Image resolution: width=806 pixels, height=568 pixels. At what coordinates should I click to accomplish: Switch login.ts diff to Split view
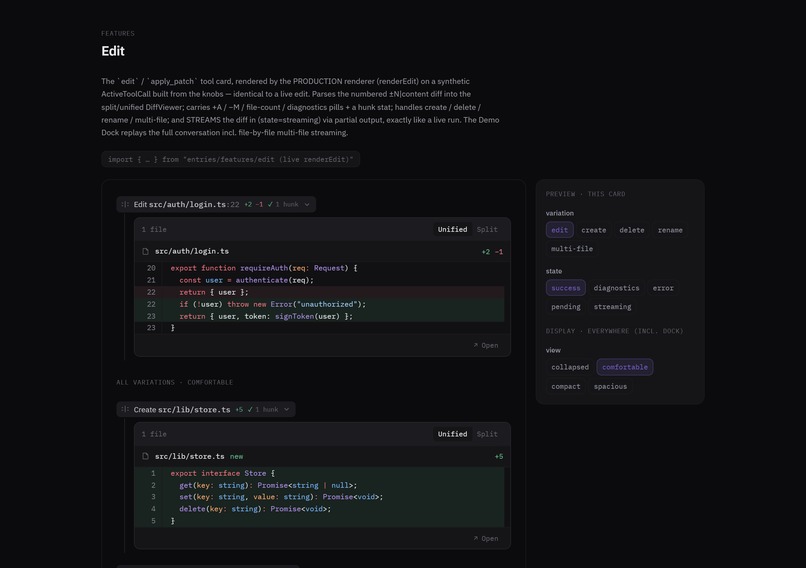pyautogui.click(x=487, y=230)
